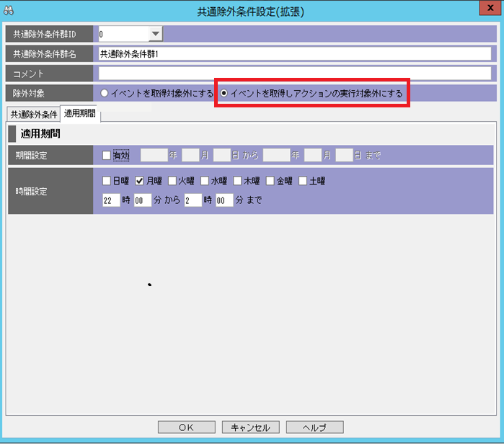The height and width of the screenshot is (444, 504).
Task: Check the 水曜 checkbox
Action: click(205, 181)
